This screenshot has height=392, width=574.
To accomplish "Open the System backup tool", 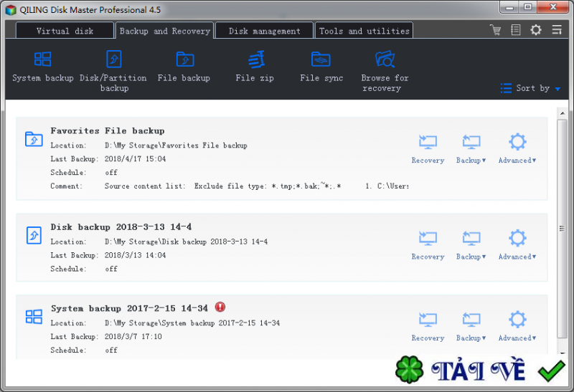I will (42, 67).
